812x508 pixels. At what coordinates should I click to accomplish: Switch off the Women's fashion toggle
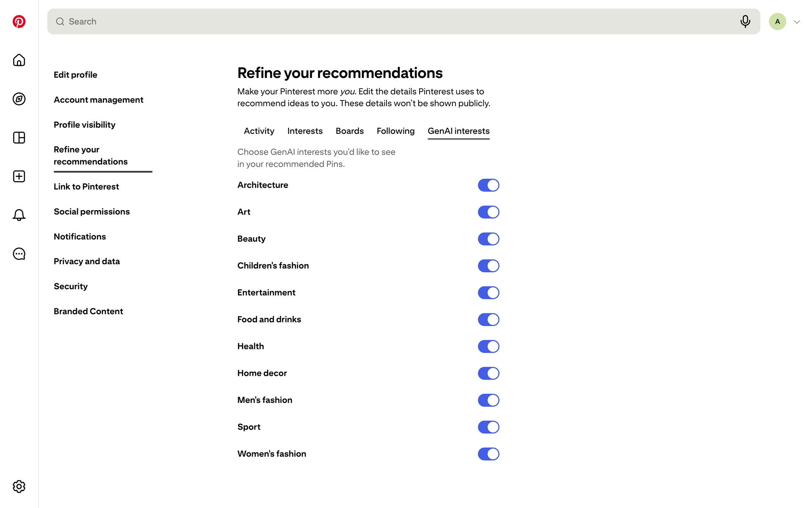(x=488, y=454)
